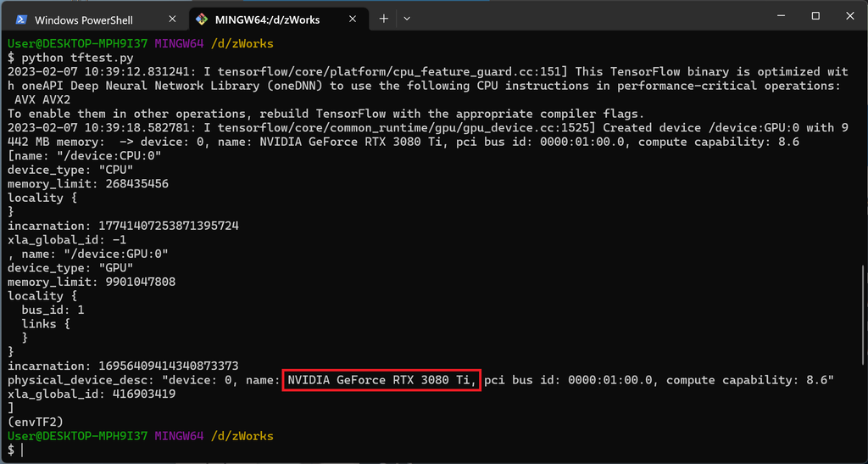This screenshot has height=464, width=868.
Task: Click the terminal vertical scrollbar thumb
Action: (x=864, y=315)
